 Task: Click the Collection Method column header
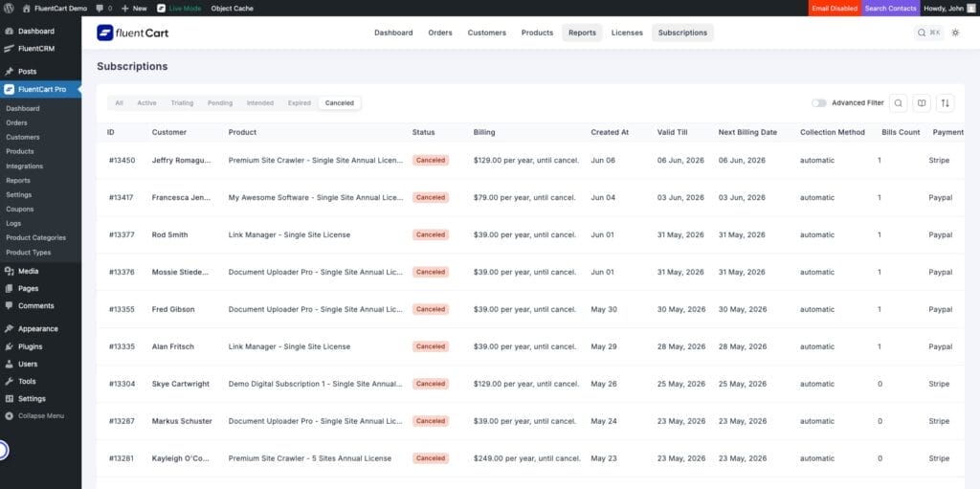(833, 132)
